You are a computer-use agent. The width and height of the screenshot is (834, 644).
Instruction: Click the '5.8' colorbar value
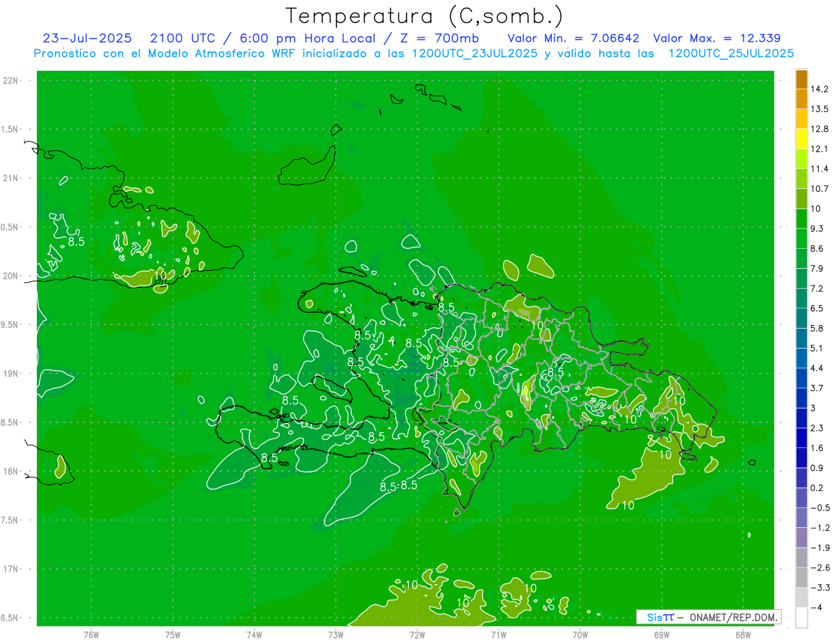817,328
